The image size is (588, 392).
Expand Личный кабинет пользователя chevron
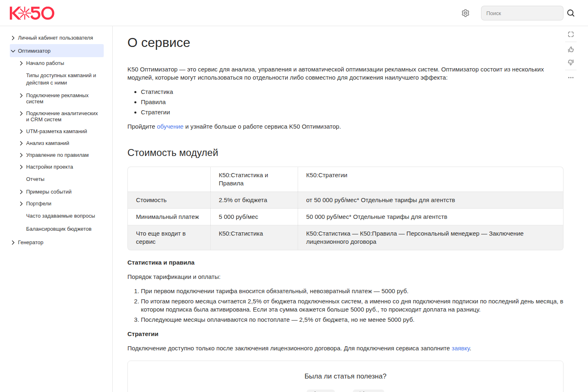[13, 38]
